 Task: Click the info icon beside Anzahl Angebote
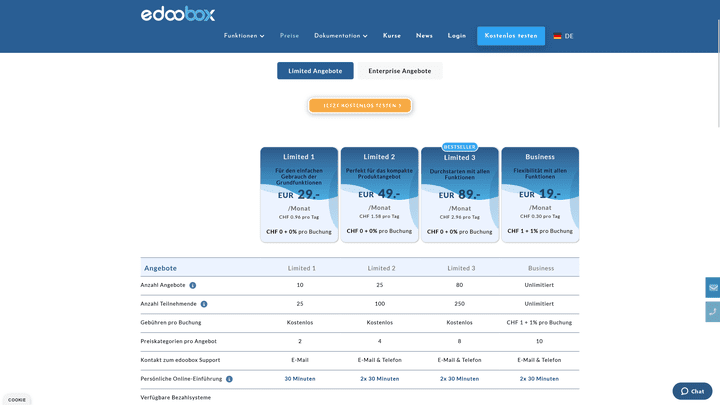point(193,285)
